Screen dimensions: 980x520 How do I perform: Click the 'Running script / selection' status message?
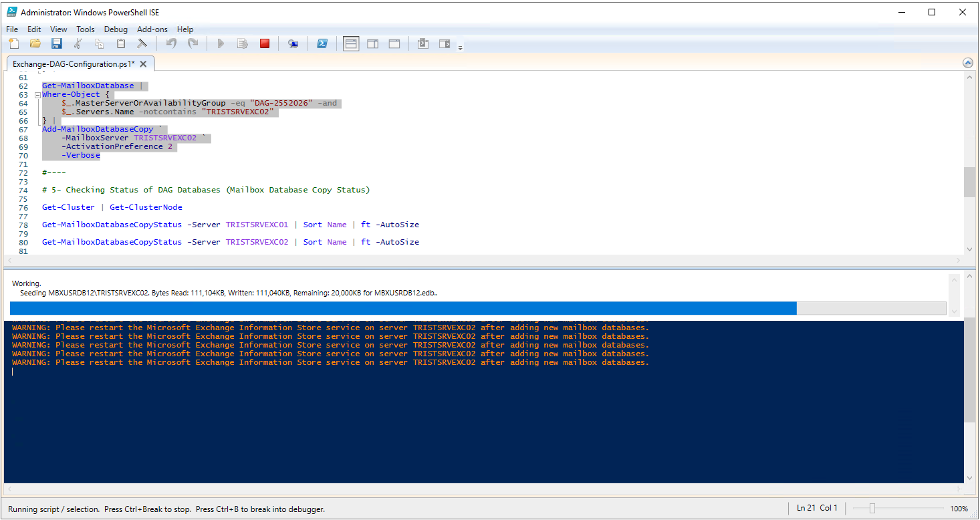(166, 509)
